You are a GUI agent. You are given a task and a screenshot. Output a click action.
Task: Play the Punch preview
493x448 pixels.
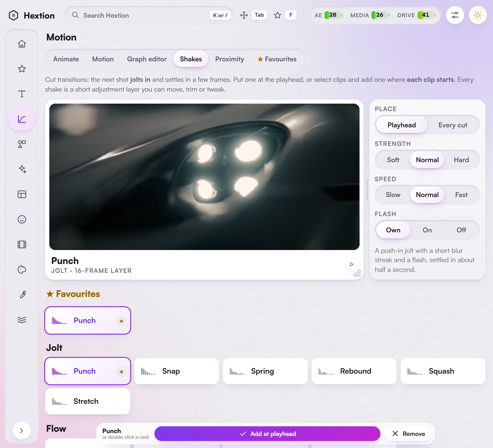point(352,264)
